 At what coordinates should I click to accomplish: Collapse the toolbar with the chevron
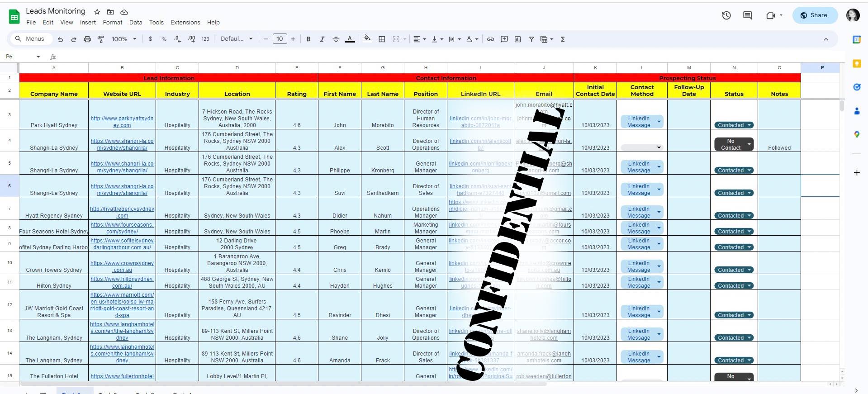pyautogui.click(x=826, y=39)
